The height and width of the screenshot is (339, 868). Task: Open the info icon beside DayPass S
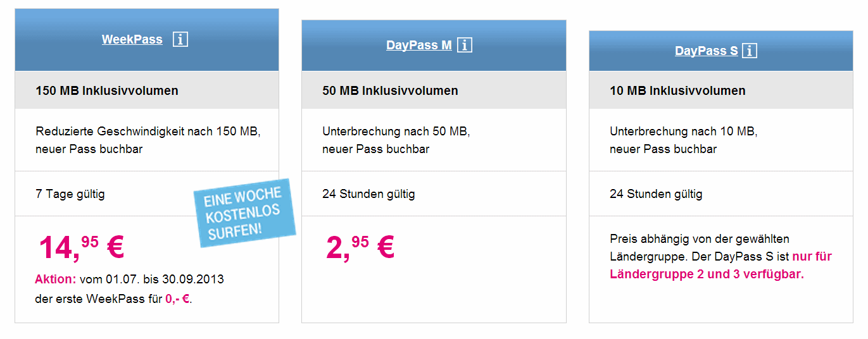click(750, 51)
